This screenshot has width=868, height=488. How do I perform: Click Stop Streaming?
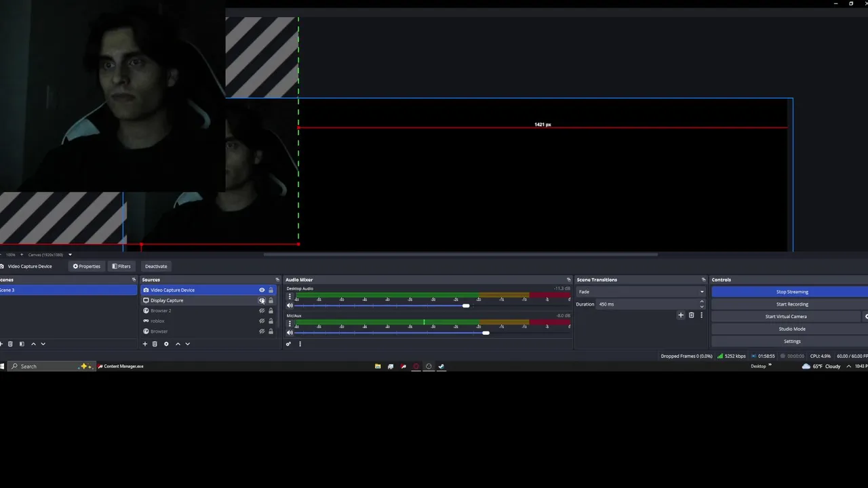point(791,291)
